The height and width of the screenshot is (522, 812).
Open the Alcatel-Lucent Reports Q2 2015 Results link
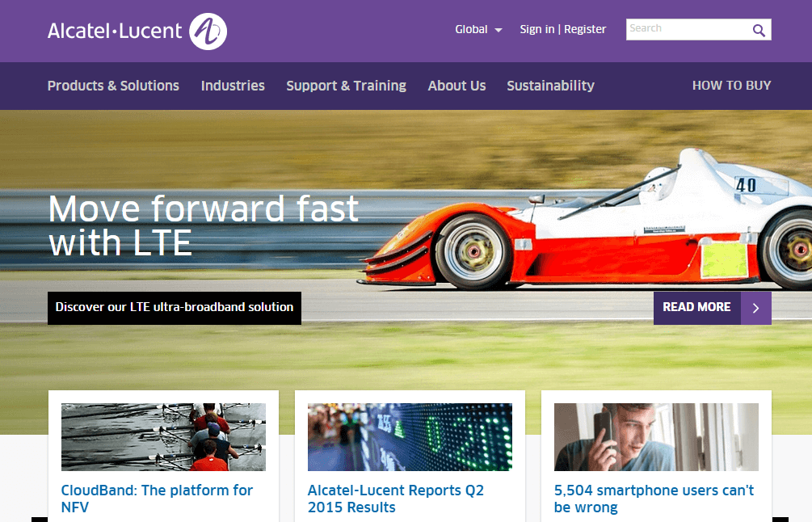click(396, 497)
